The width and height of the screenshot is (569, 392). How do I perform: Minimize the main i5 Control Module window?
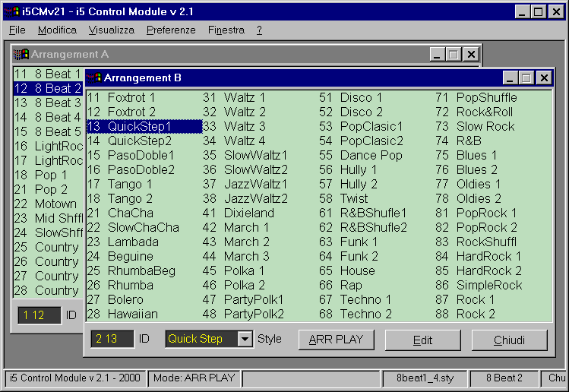click(x=522, y=11)
